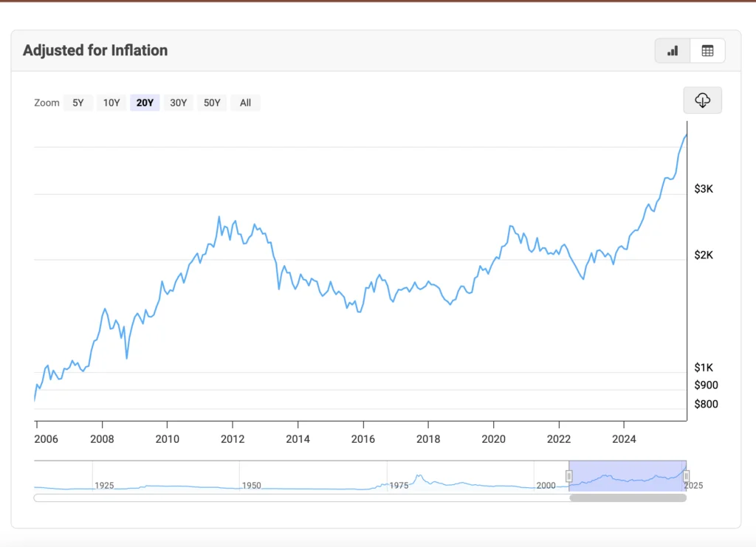Select the 10Y zoom range

coord(111,103)
